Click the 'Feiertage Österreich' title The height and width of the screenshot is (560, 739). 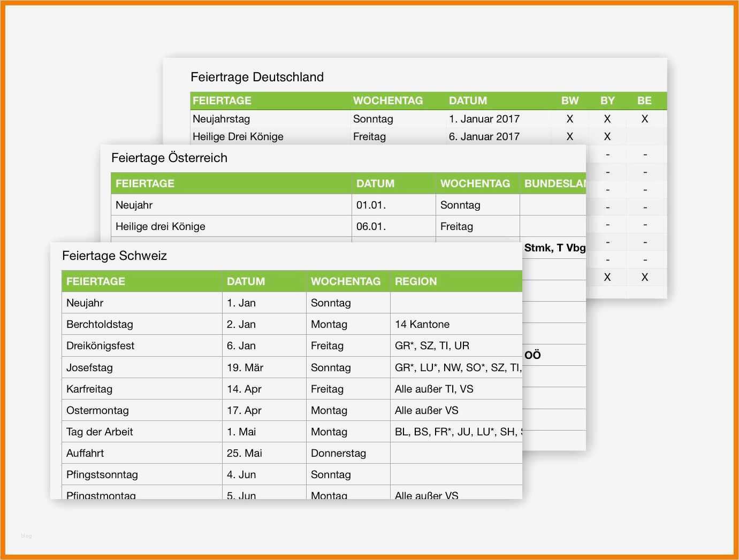pos(169,158)
